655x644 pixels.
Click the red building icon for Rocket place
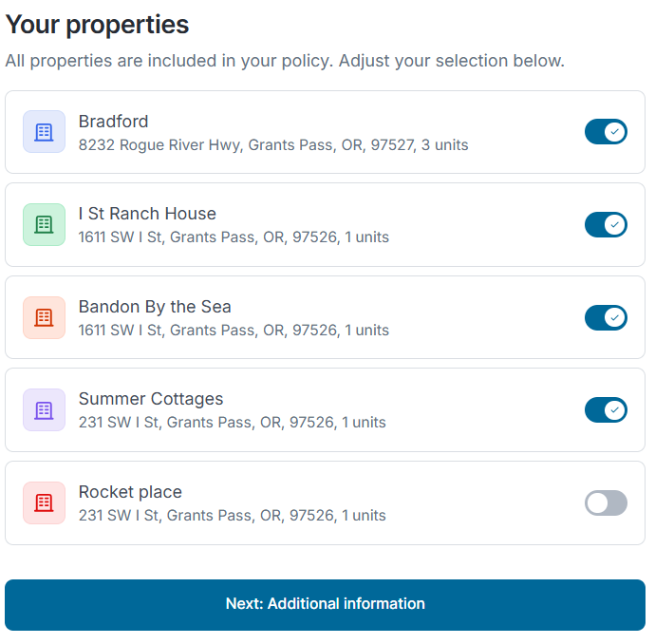pos(44,502)
